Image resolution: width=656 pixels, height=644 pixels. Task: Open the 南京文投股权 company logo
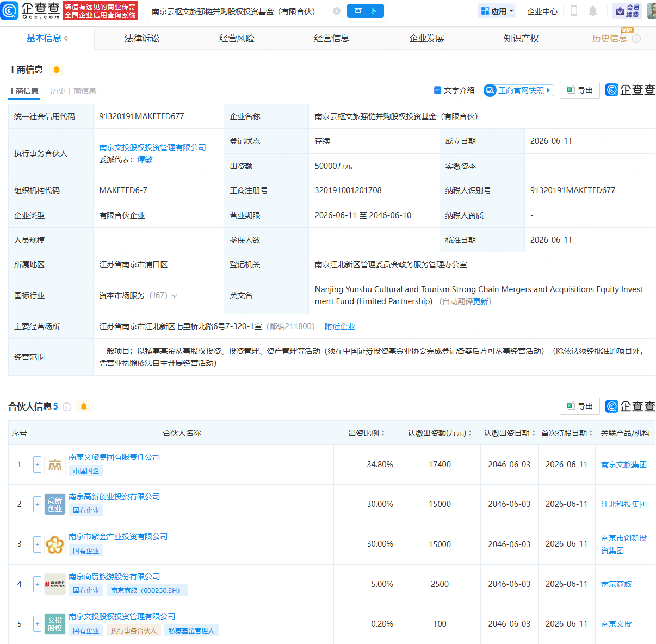[55, 624]
